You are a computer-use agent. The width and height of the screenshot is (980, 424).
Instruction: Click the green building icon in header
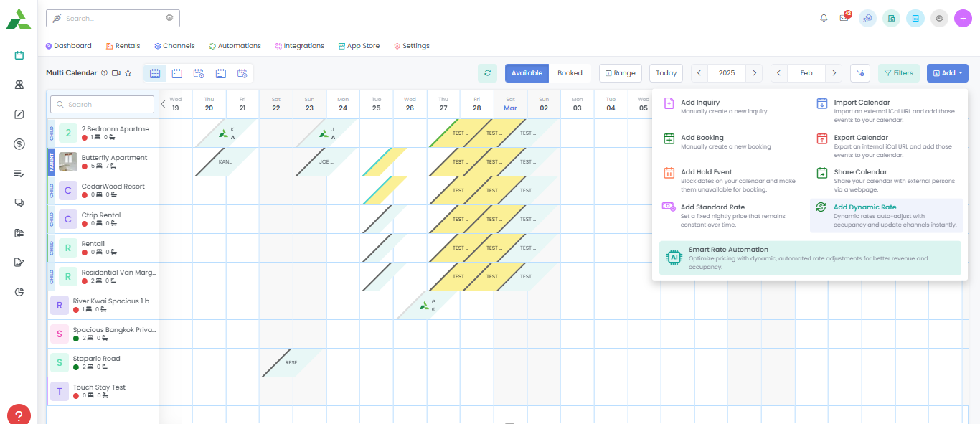(891, 19)
